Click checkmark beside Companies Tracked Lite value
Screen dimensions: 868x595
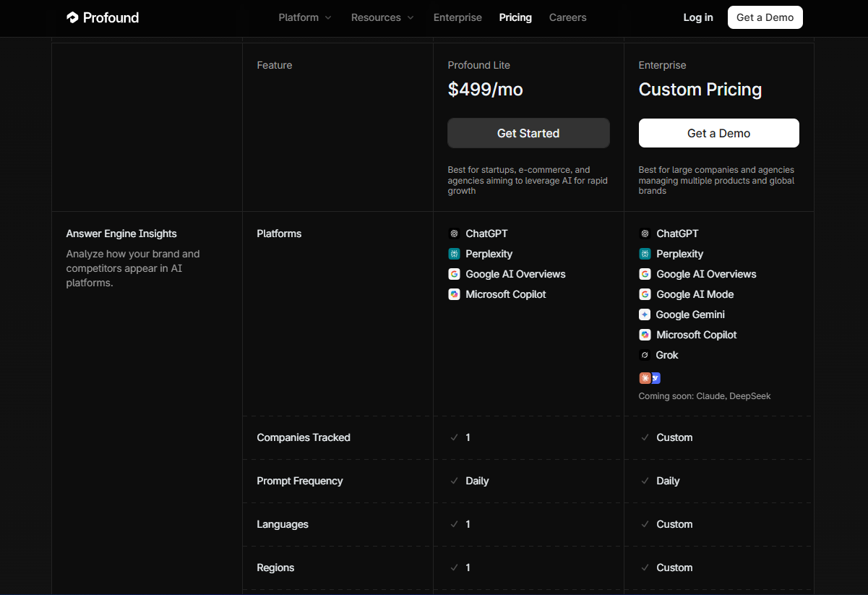coord(454,437)
